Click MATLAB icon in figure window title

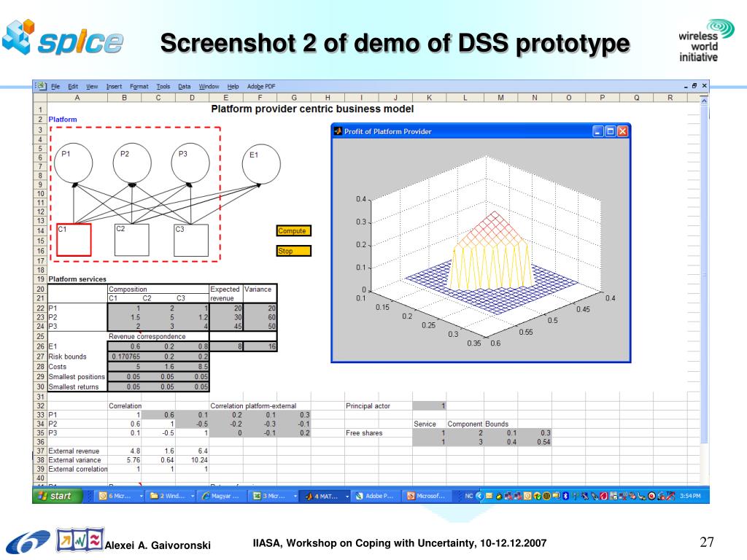click(338, 131)
